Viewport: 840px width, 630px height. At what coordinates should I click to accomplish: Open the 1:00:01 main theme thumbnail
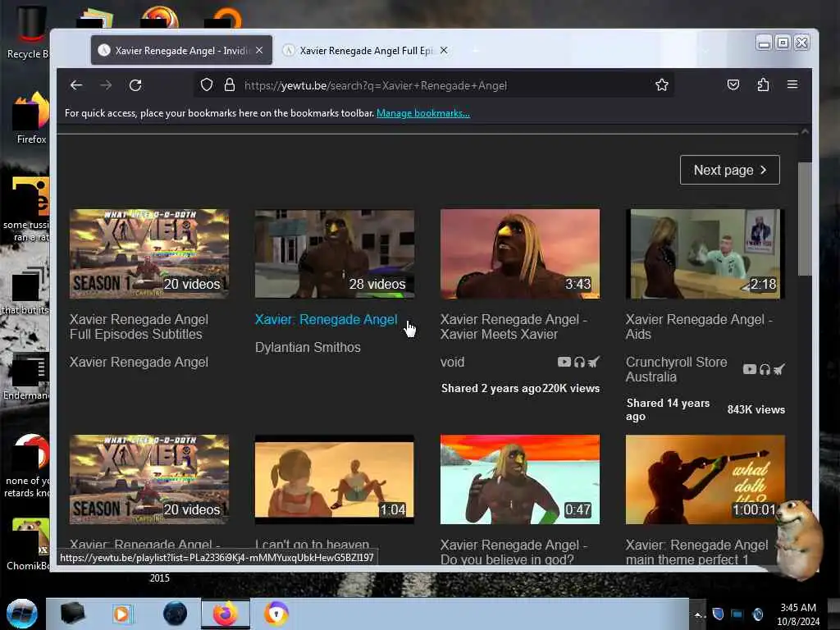(705, 479)
